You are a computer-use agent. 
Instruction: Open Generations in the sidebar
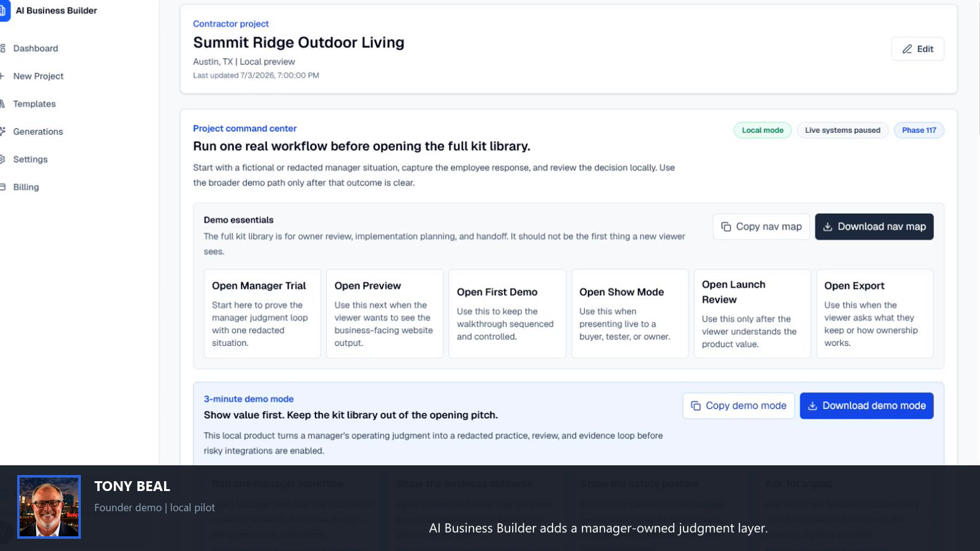pyautogui.click(x=38, y=132)
